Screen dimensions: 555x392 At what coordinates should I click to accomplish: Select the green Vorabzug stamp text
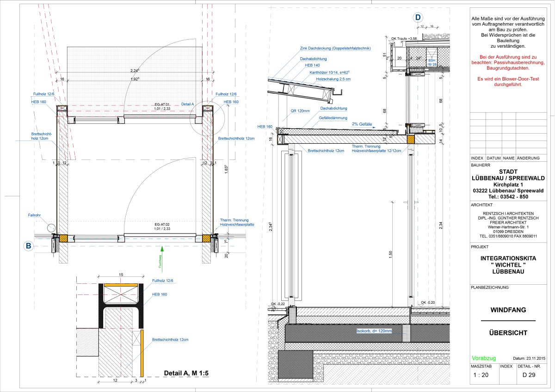[x=484, y=358]
